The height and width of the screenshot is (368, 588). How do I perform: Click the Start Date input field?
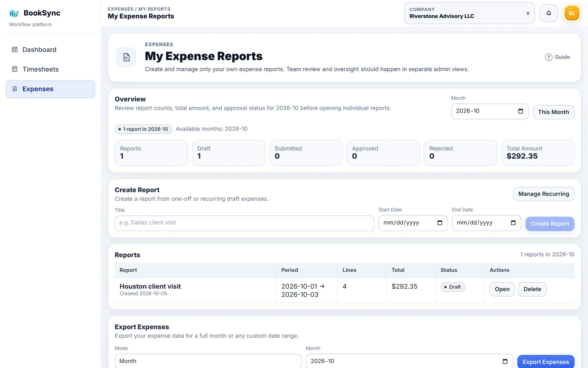click(413, 223)
